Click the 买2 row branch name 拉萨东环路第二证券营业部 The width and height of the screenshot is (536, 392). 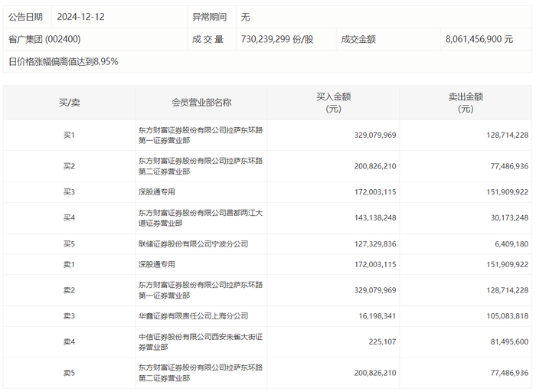(x=201, y=166)
